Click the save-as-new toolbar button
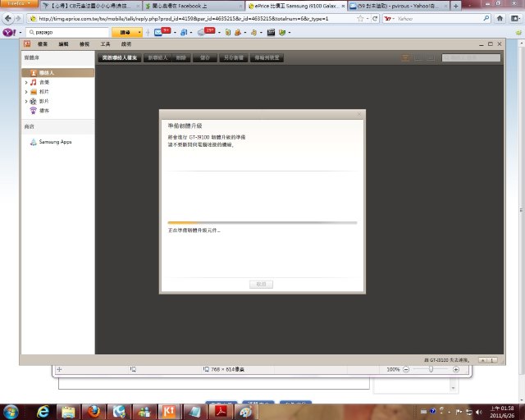This screenshot has width=525, height=420. (233, 57)
